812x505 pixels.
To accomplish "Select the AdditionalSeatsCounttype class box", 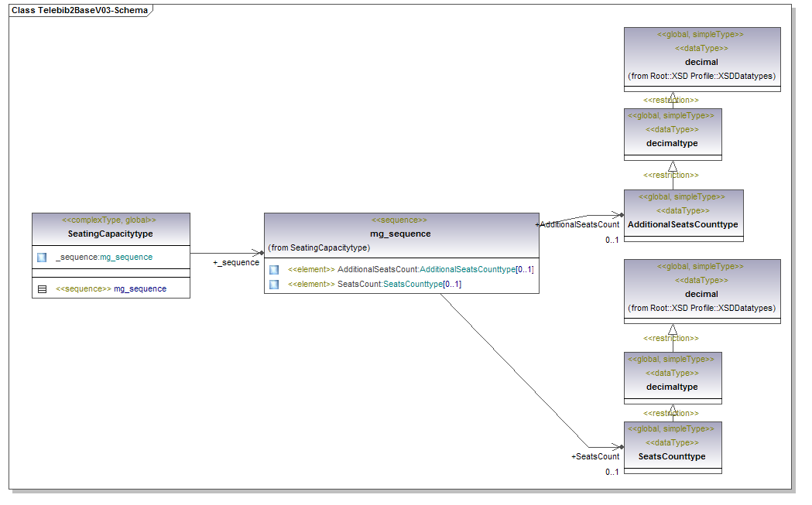I will click(x=683, y=224).
